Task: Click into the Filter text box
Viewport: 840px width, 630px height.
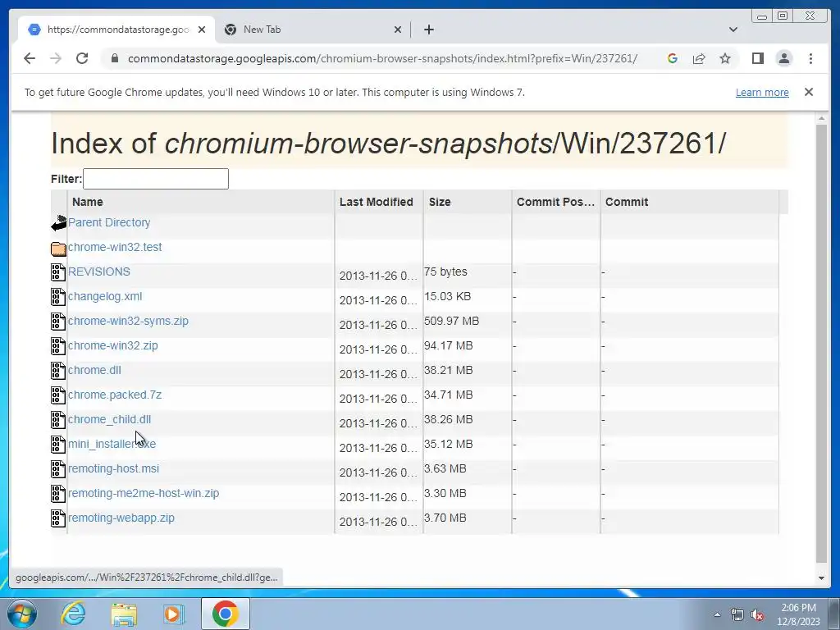Action: click(x=156, y=179)
